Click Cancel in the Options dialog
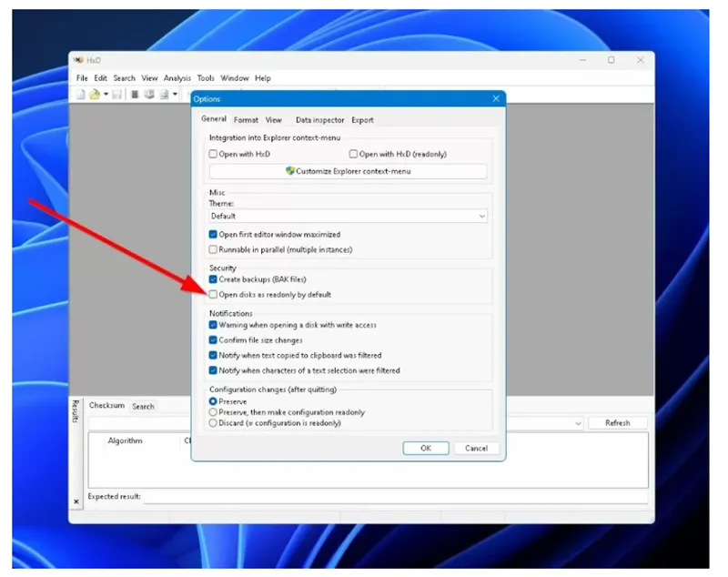The image size is (728, 577). tap(476, 448)
